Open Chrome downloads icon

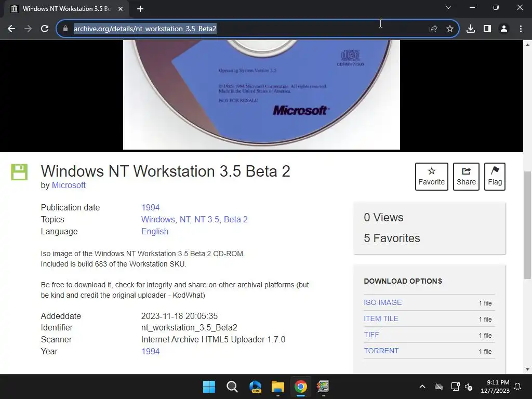[x=471, y=29]
